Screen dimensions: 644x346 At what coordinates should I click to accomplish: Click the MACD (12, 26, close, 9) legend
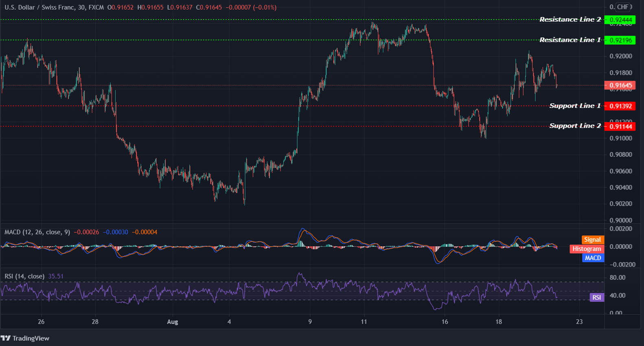pos(37,232)
